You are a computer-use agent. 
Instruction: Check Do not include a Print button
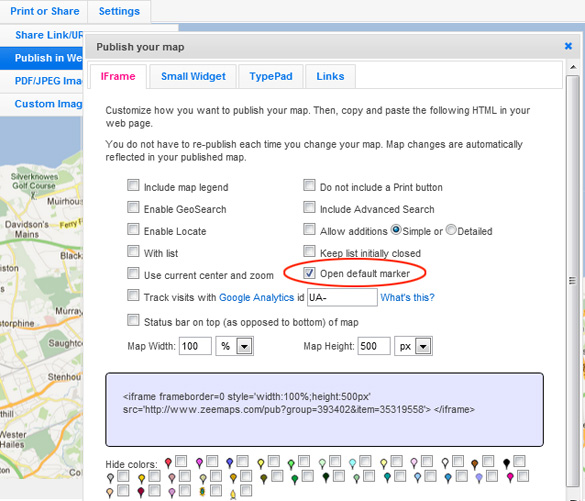coord(309,185)
